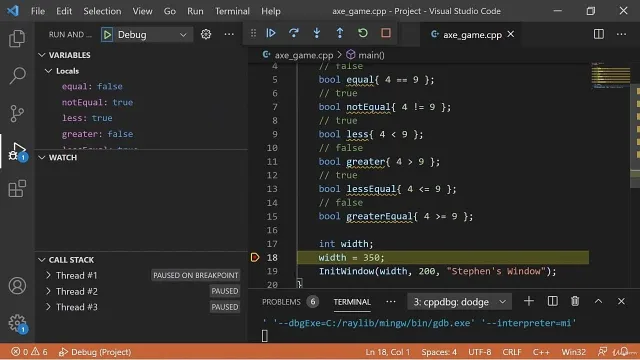Click errors and warnings status item

point(29,352)
